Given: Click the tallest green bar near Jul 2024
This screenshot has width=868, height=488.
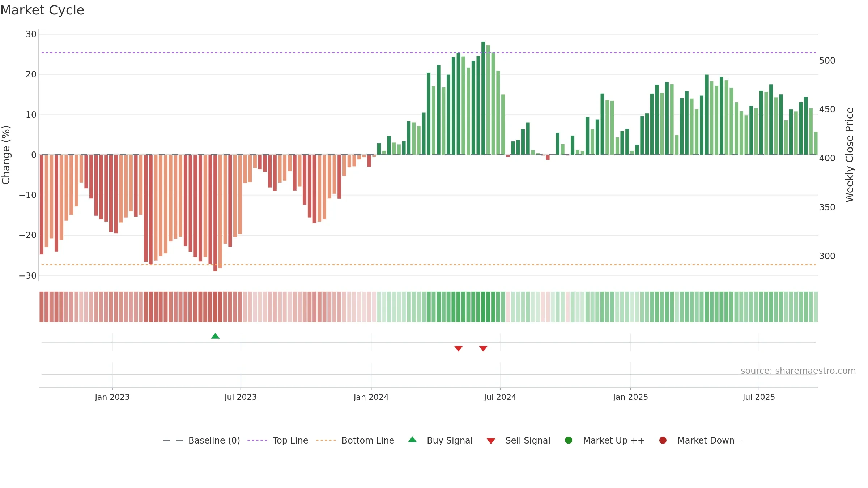Looking at the screenshot, I should point(483,98).
